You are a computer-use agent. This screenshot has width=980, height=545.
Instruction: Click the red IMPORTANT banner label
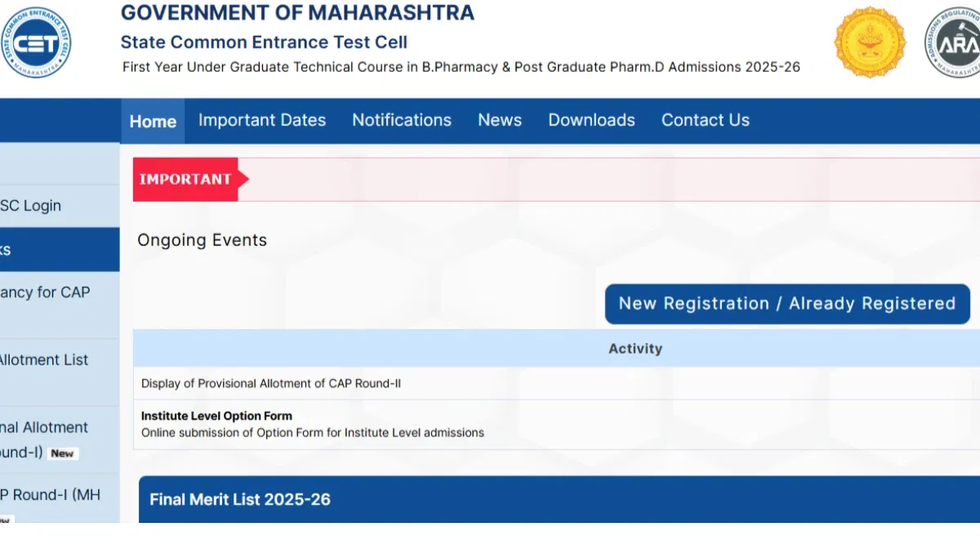point(186,179)
